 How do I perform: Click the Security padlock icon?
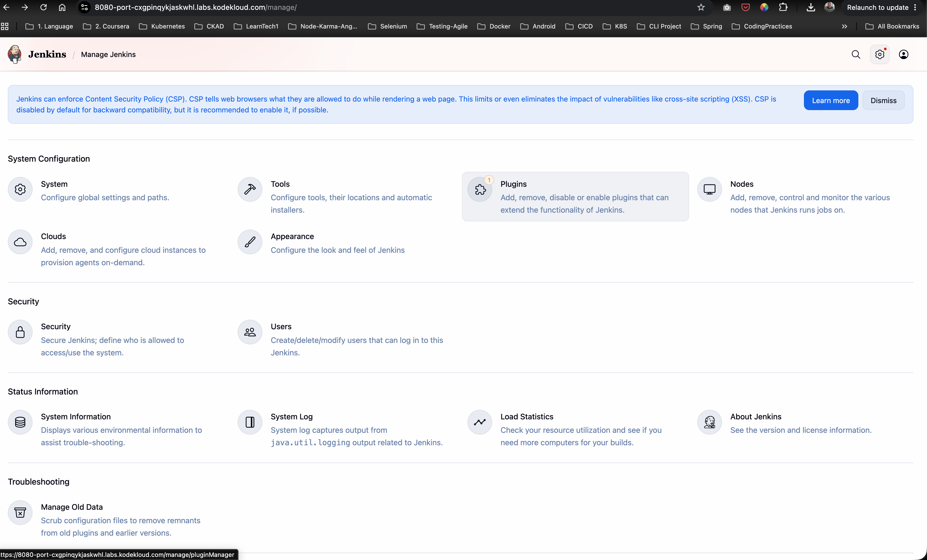click(20, 332)
